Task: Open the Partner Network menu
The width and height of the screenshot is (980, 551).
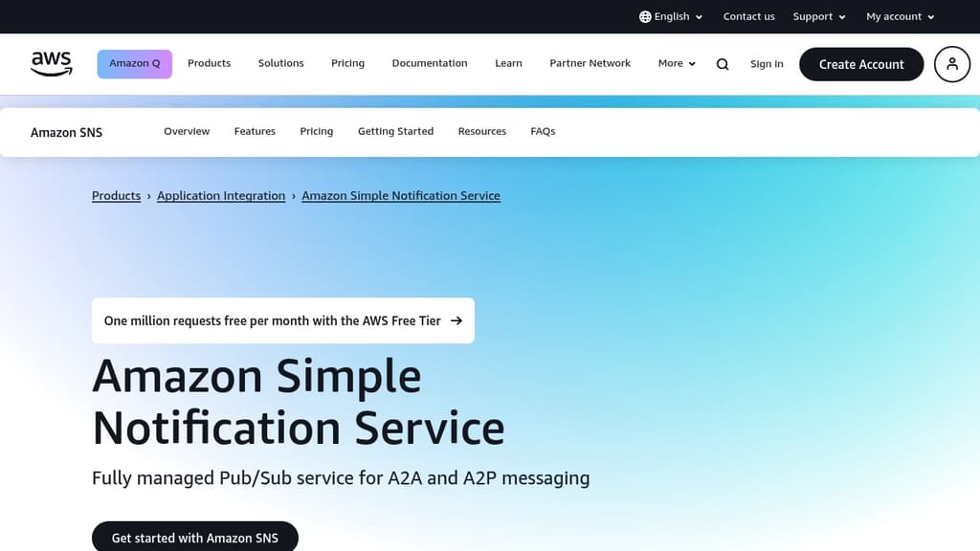Action: pyautogui.click(x=590, y=64)
